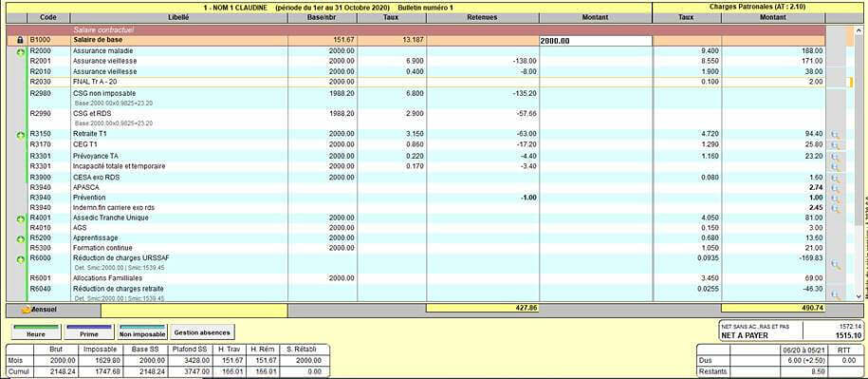Viewport: 868px width, 379px height.
Task: Open Gestion absences
Action: click(x=203, y=332)
